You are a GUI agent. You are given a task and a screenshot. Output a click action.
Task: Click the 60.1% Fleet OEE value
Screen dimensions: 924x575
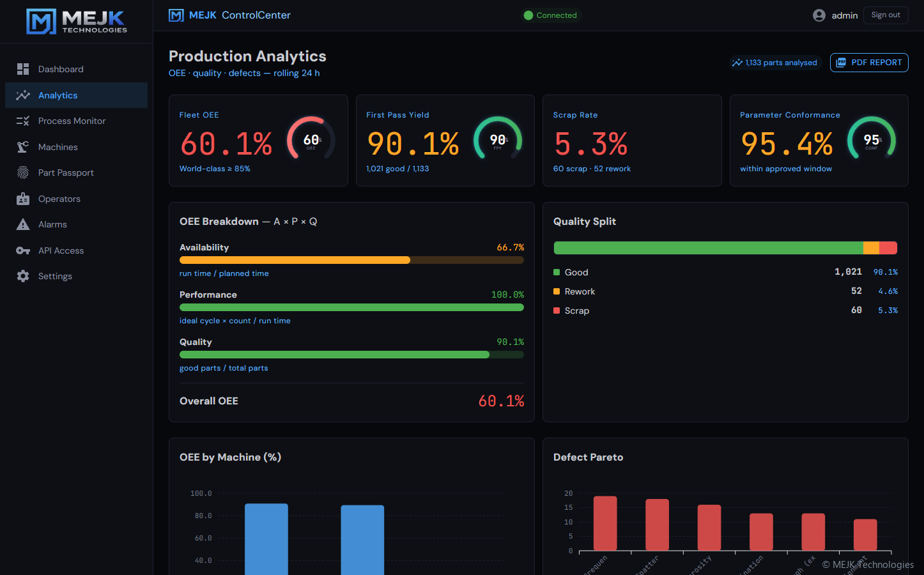[226, 144]
